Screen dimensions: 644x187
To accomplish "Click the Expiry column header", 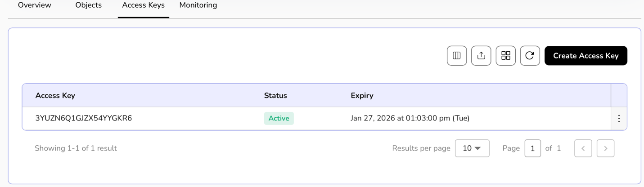I will point(362,95).
